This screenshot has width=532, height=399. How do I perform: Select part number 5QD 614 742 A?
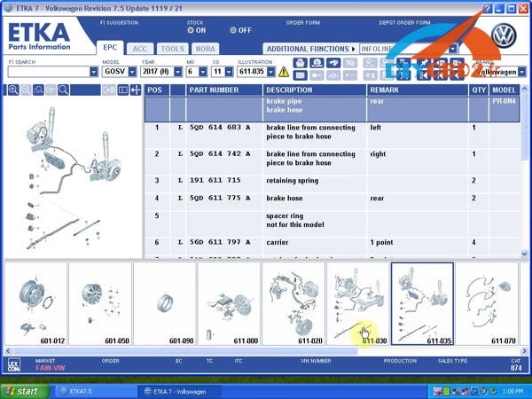click(x=220, y=153)
